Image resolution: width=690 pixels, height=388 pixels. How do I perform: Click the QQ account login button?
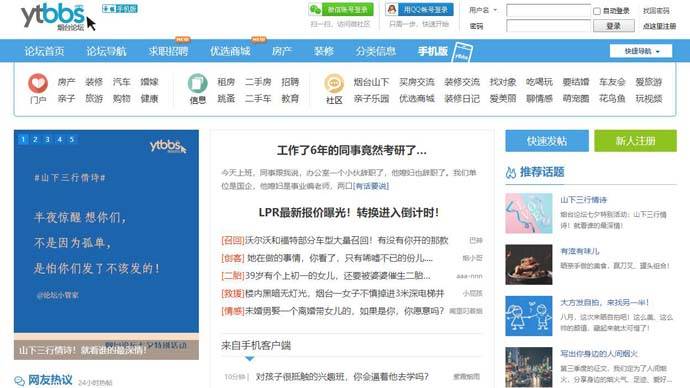(419, 9)
